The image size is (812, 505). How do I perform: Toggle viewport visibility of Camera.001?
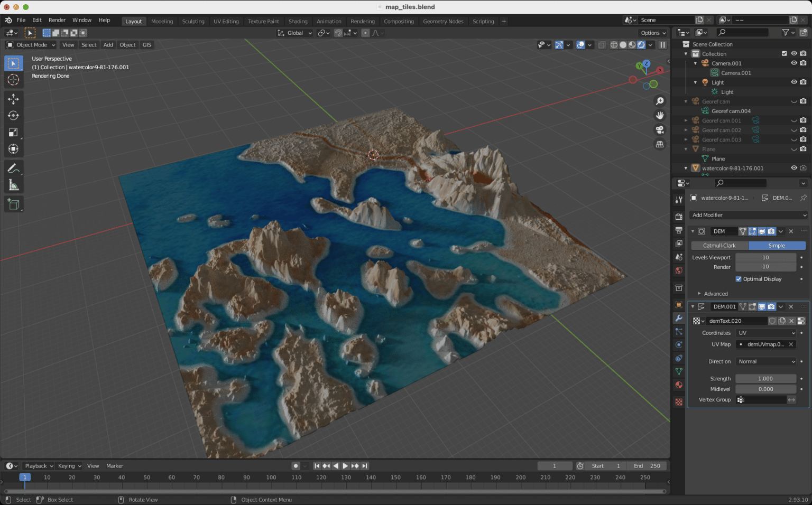(x=793, y=63)
